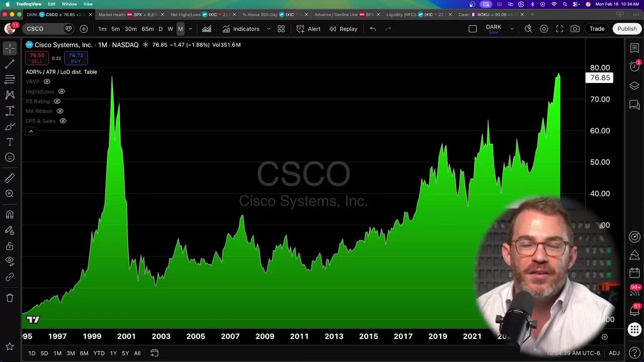Viewport: 644px width, 362px height.
Task: Unhide the MA Ribbon indicator
Action: 60,111
